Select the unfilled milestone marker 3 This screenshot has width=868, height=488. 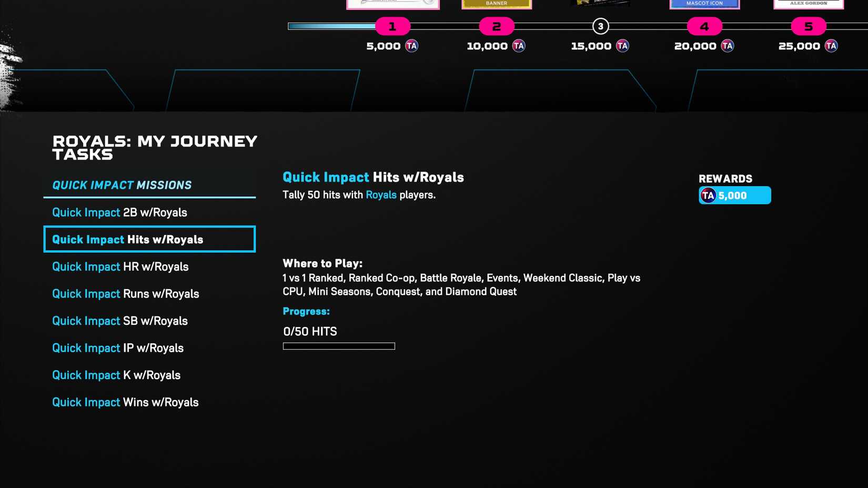pos(600,26)
